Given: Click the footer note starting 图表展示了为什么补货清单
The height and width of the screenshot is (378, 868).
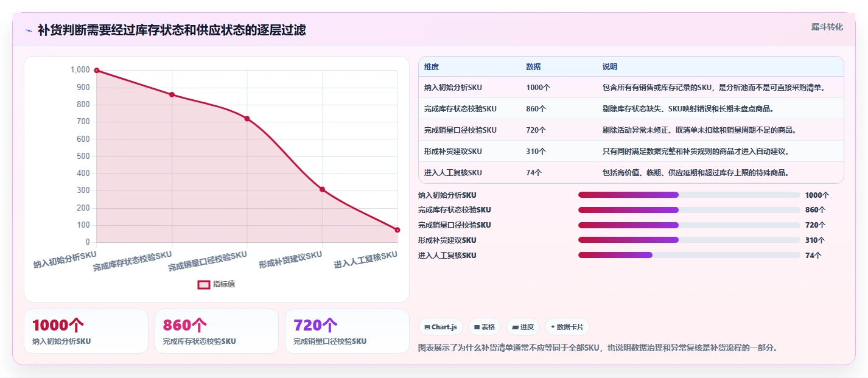Looking at the screenshot, I should pyautogui.click(x=598, y=348).
